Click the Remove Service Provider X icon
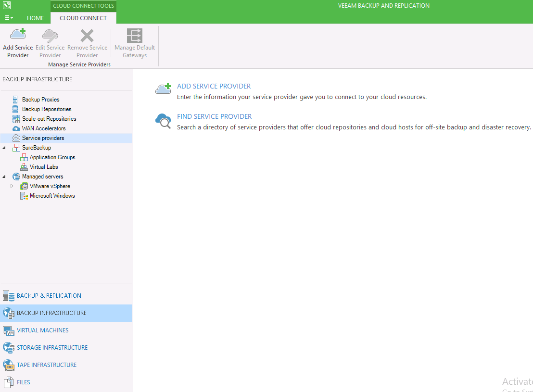This screenshot has width=533, height=392. pos(87,36)
